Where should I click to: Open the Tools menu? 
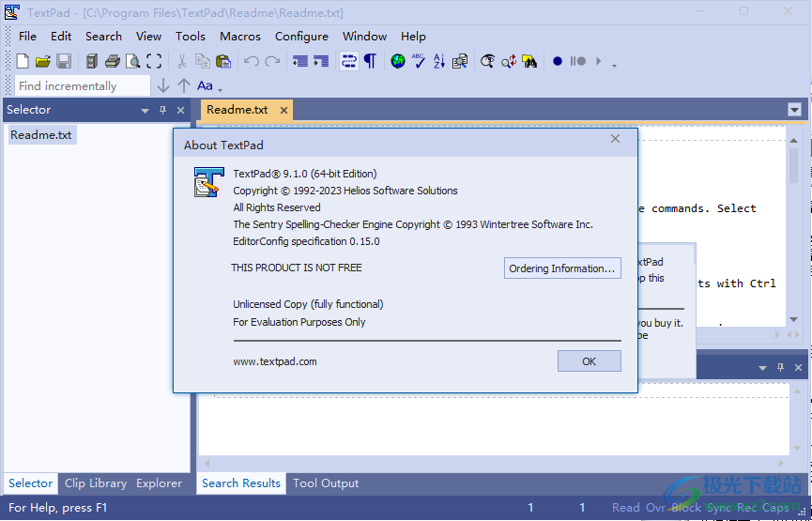pyautogui.click(x=191, y=37)
